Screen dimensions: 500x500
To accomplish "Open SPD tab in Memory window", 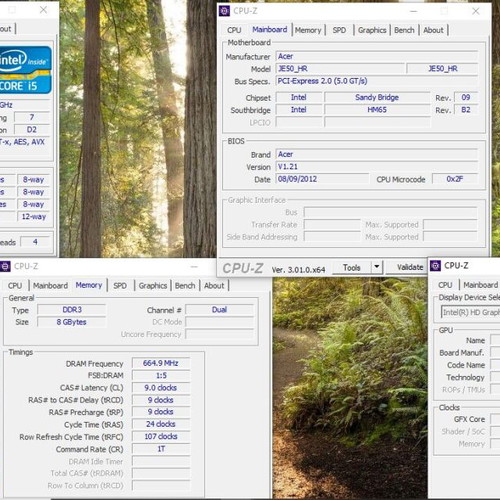I will pos(120,286).
